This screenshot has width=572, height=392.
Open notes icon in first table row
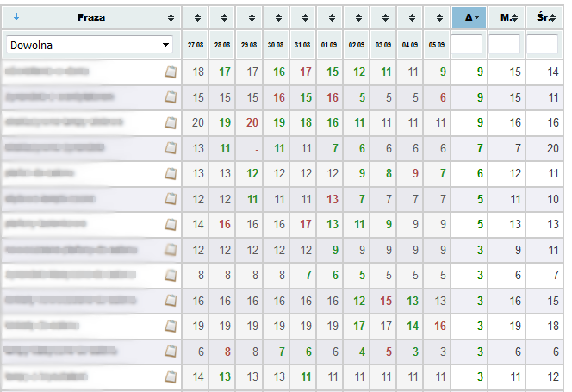click(171, 72)
